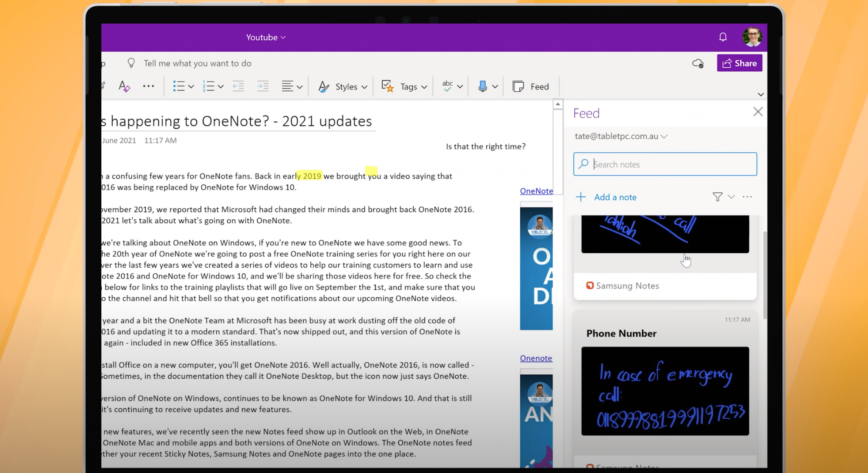Click the cloud sync status icon
Screen dimensions: 868x473
click(698, 64)
